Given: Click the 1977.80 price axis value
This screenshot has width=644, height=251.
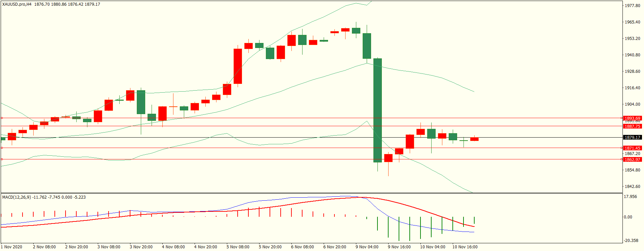Looking at the screenshot, I should [633, 6].
